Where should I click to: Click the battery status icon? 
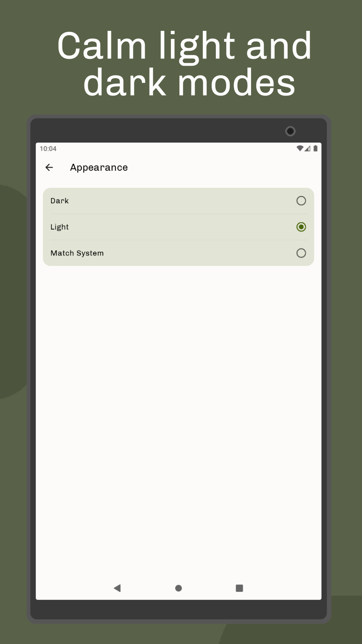point(315,148)
